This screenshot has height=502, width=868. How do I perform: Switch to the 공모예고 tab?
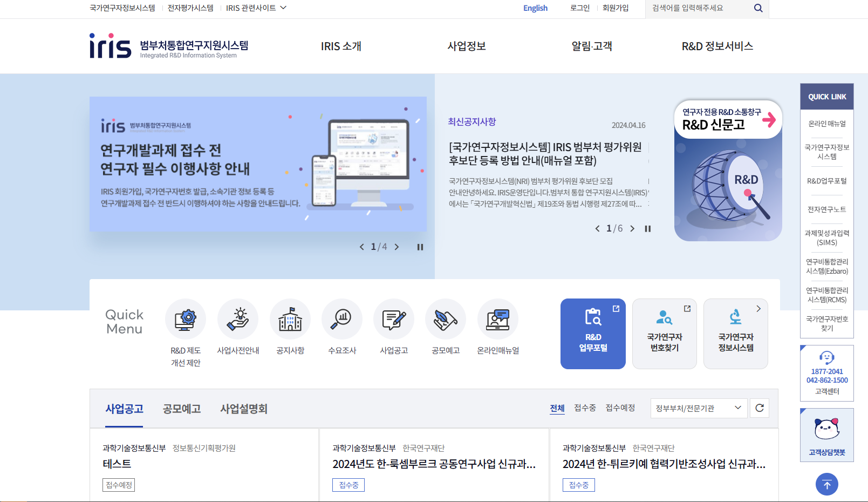click(x=182, y=409)
